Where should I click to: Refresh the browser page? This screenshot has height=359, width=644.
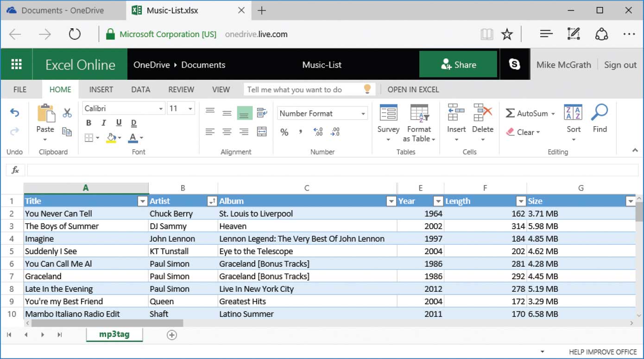(x=75, y=34)
